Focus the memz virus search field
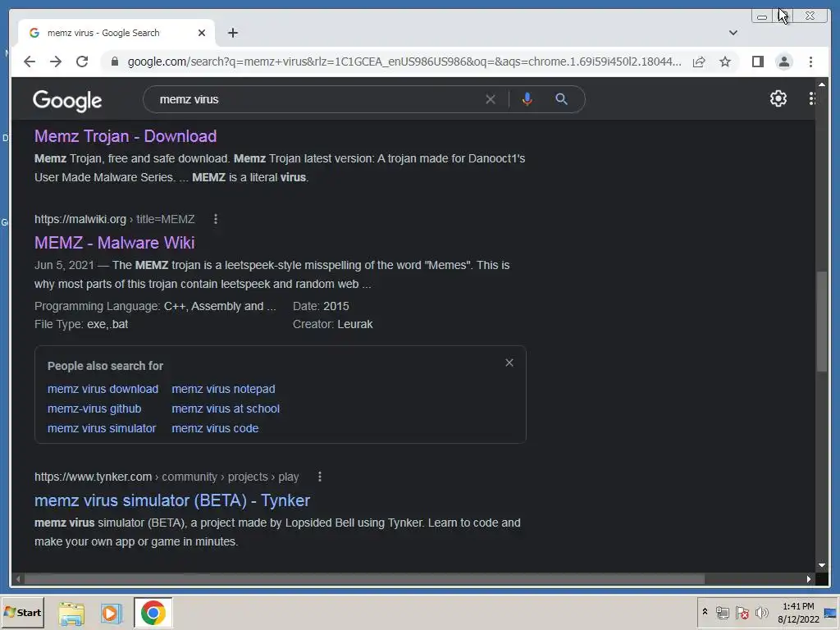This screenshot has height=630, width=840. coord(316,99)
